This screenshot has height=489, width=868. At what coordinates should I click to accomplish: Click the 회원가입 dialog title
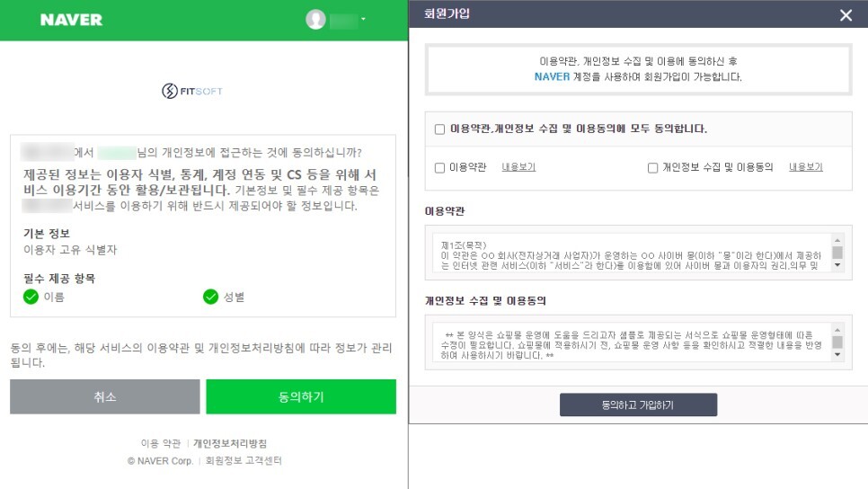[447, 13]
